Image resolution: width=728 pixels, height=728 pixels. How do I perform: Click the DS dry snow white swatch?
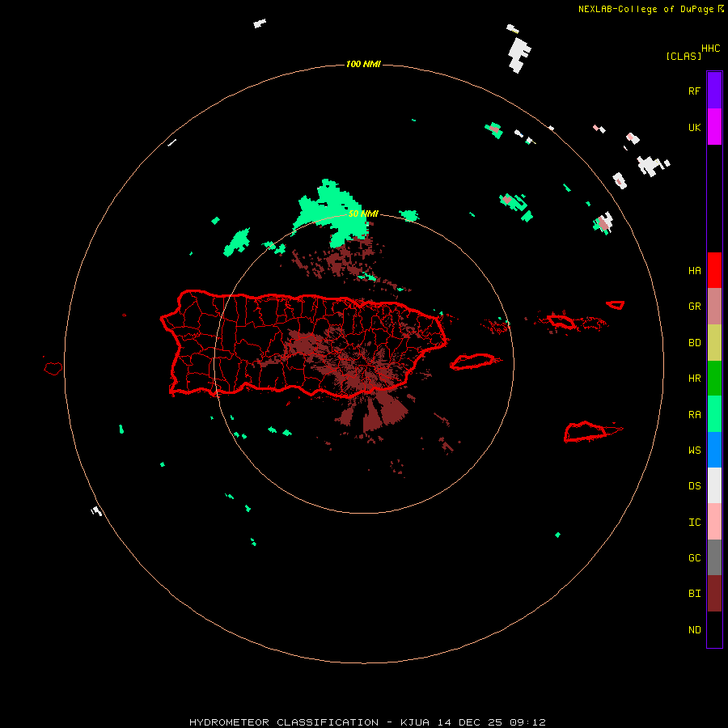(x=714, y=485)
